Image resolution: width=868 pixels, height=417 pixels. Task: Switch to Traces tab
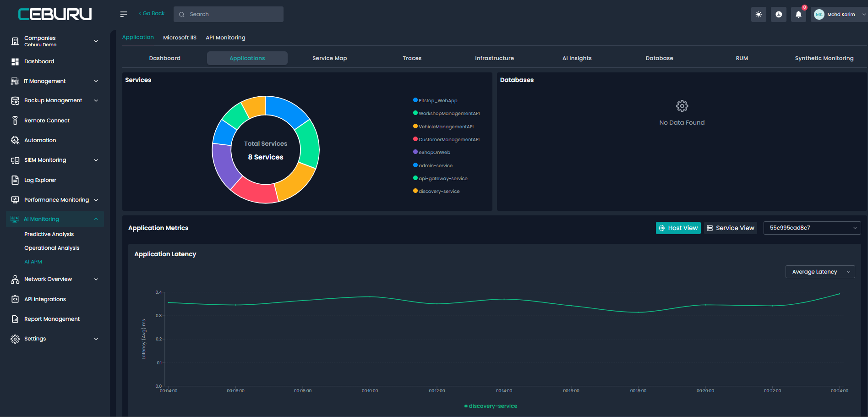click(412, 58)
